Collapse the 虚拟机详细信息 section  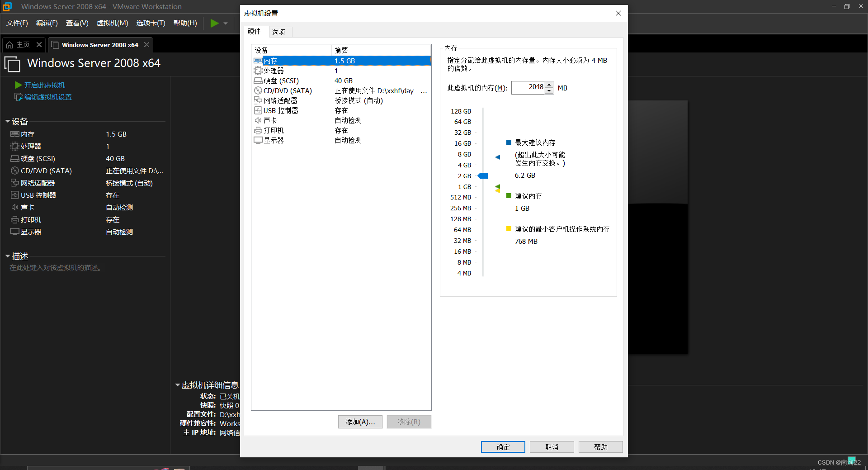click(178, 385)
